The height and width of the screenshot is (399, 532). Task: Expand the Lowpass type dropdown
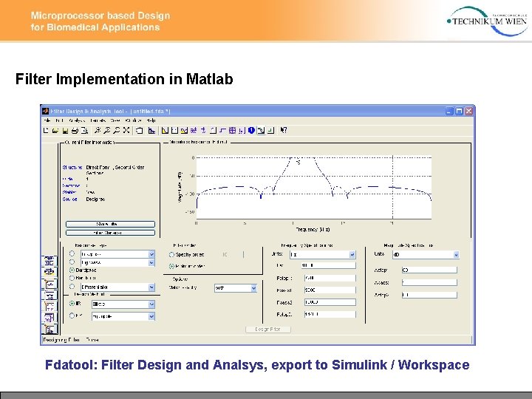coord(151,254)
